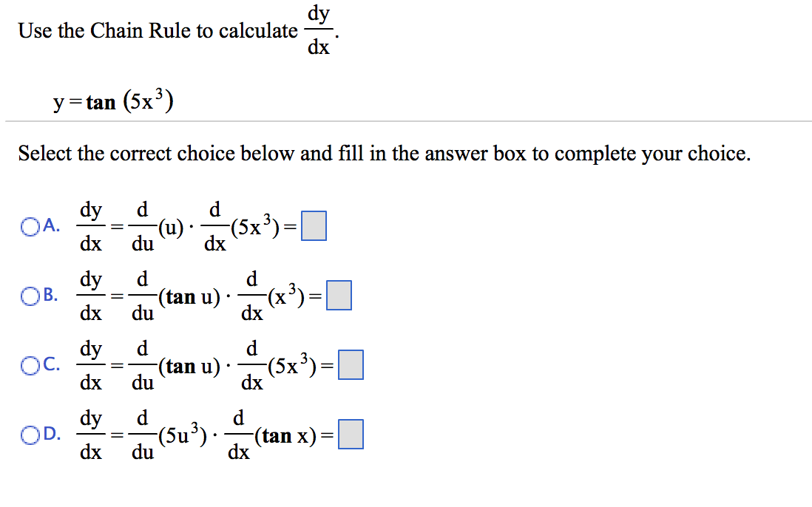Select radio button for choice B
Screen dimensions: 812x507
pyautogui.click(x=30, y=296)
